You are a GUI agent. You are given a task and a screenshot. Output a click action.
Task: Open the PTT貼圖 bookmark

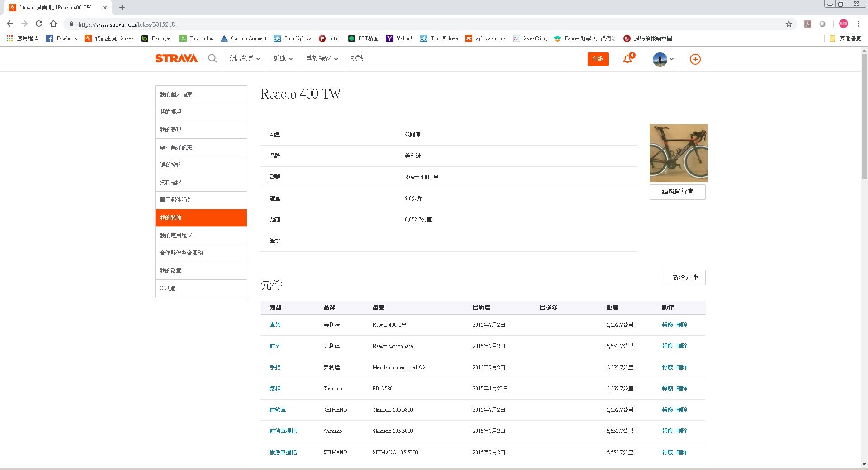coord(363,38)
